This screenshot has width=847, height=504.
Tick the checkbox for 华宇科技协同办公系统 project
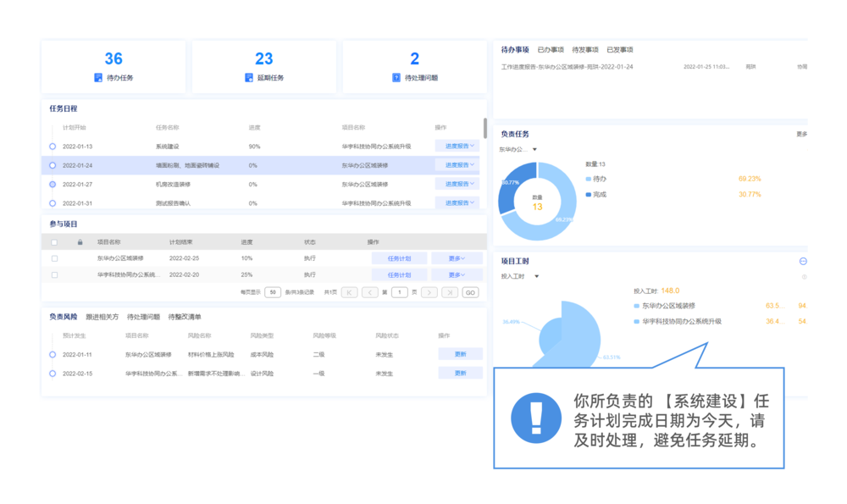[54, 275]
